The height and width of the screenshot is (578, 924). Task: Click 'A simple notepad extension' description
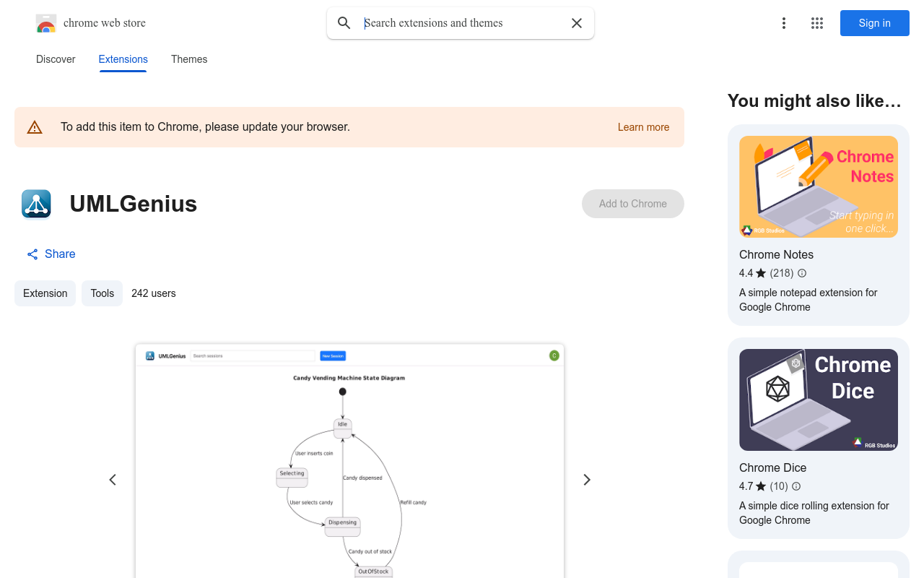tap(808, 300)
